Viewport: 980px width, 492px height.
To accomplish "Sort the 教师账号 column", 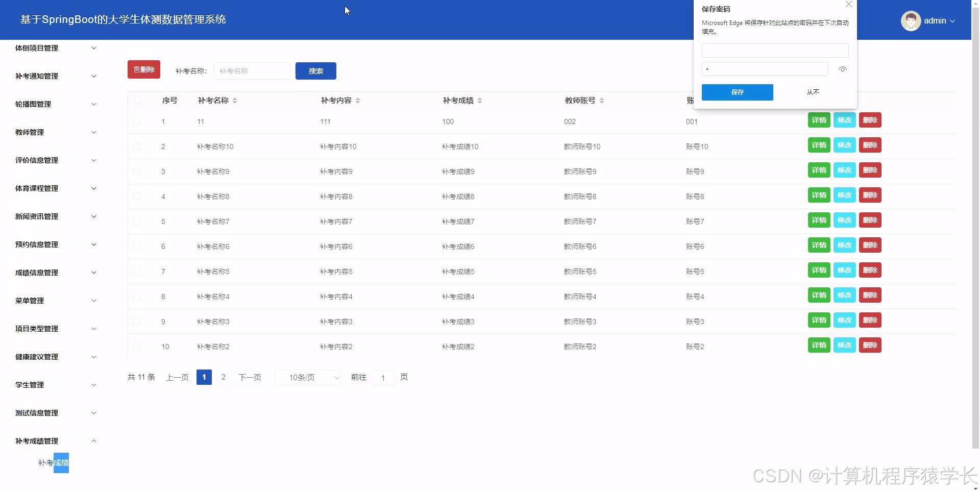I will [x=602, y=101].
